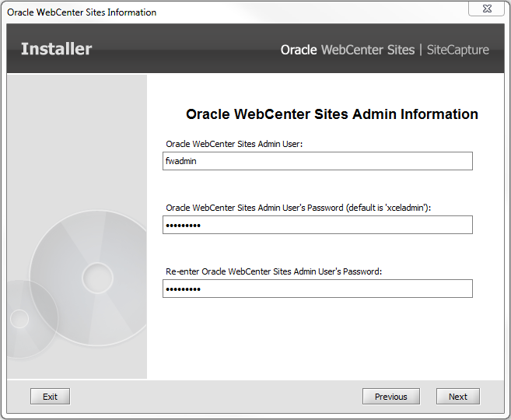Screen dimensions: 511x420
Task: Select the Re-enter Admin User's Password field
Action: coord(317,289)
